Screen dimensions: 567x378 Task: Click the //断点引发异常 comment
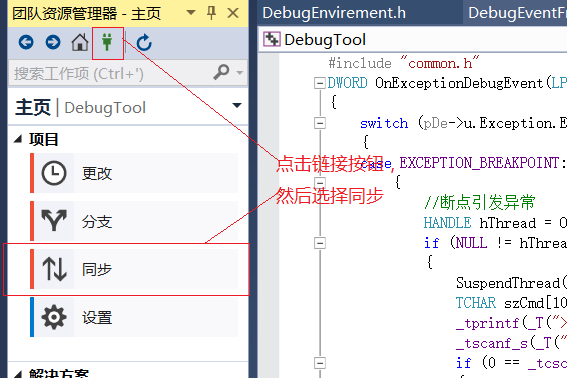click(x=479, y=202)
